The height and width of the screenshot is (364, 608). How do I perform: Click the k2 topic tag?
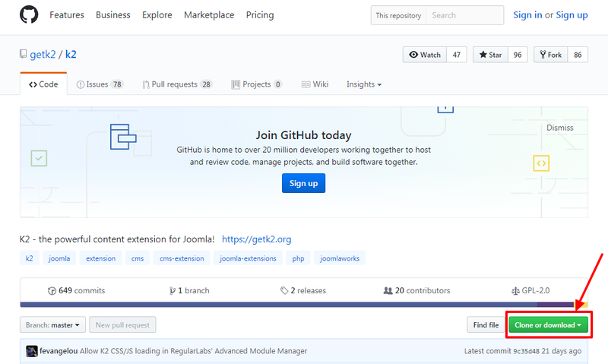30,258
